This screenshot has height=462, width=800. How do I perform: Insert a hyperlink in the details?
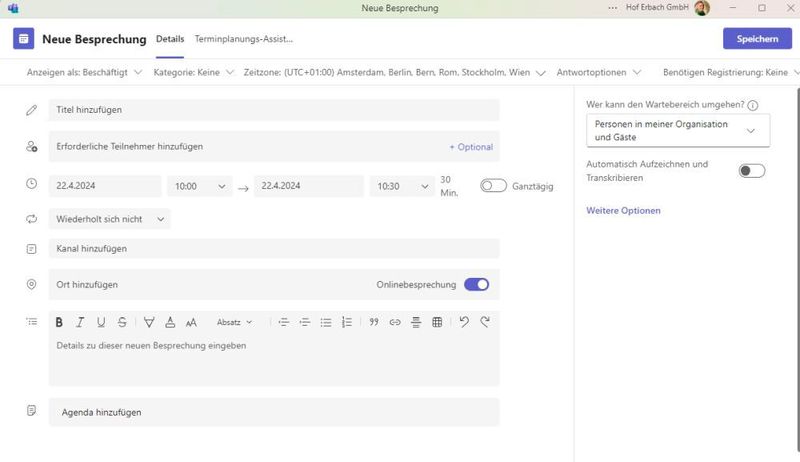coord(395,322)
